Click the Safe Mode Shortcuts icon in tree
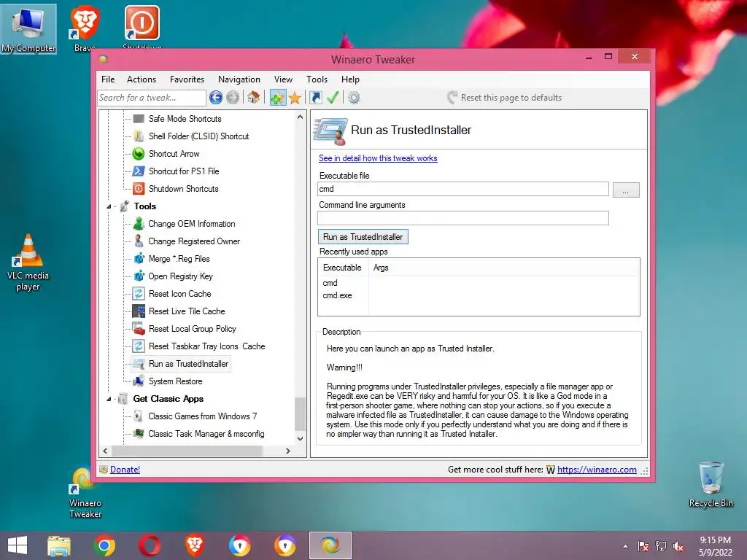 pos(139,119)
